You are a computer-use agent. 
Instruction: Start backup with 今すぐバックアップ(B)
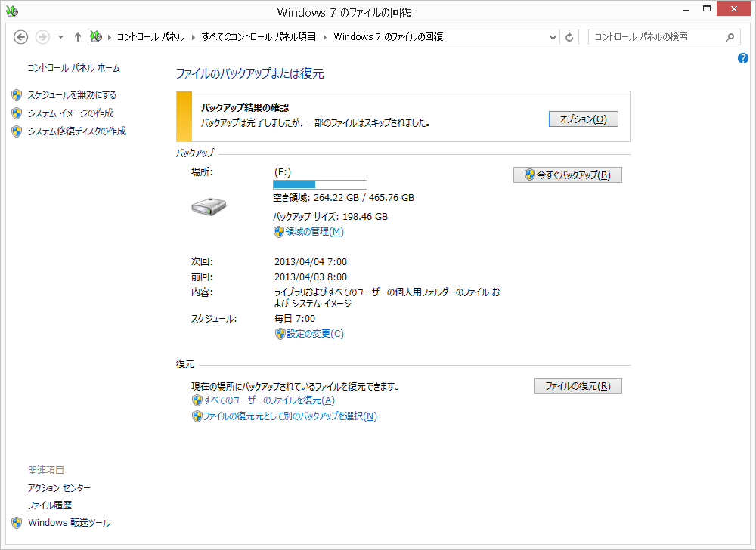click(567, 175)
